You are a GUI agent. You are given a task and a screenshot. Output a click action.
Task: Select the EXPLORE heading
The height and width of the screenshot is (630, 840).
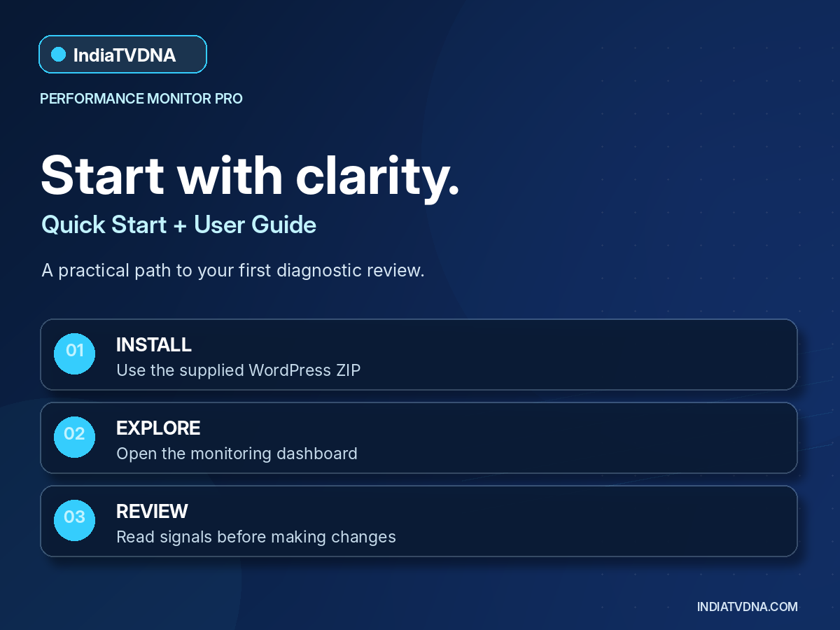pyautogui.click(x=158, y=428)
